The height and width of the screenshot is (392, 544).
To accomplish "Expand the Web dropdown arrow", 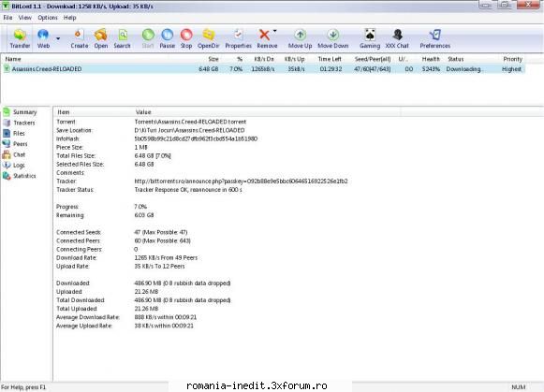I will 58,38.
